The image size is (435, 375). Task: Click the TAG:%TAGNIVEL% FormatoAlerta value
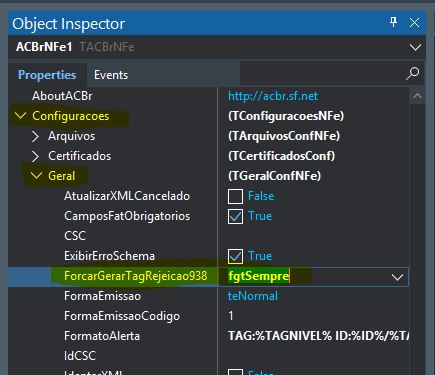(x=318, y=336)
